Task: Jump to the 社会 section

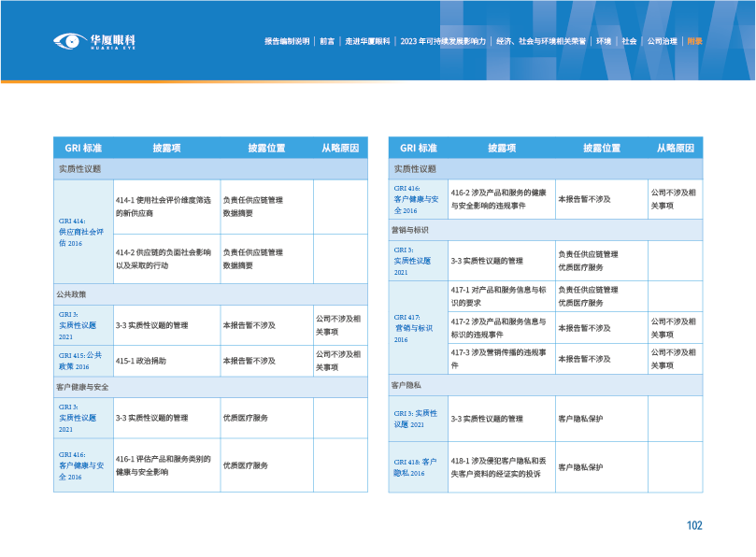Action: click(x=629, y=41)
